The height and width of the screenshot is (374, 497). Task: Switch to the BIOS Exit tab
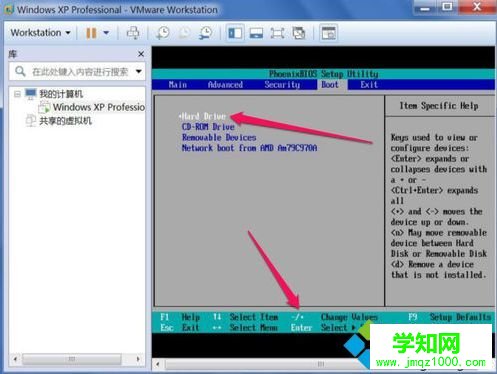click(x=369, y=85)
